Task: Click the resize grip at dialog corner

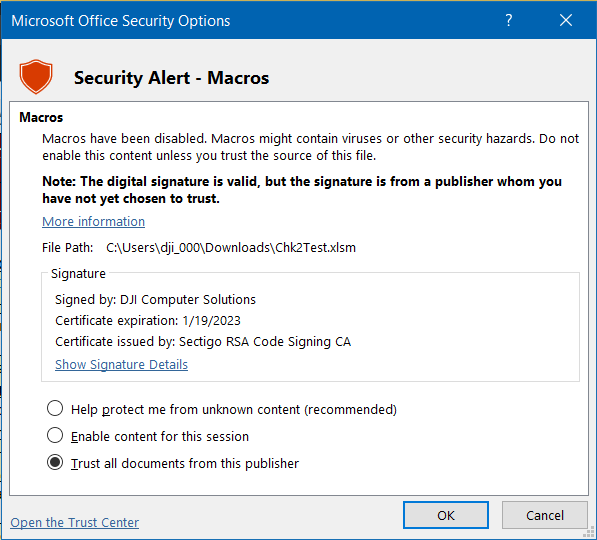Action: click(x=589, y=532)
